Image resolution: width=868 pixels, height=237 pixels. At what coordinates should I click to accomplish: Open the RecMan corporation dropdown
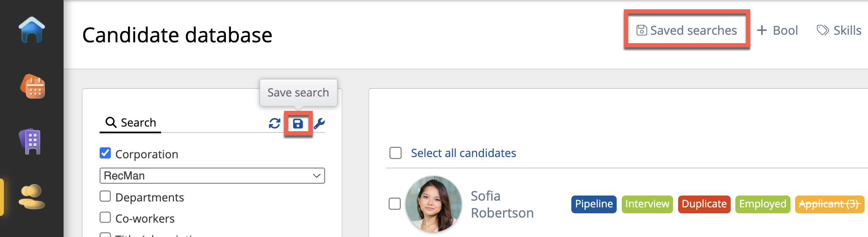(x=212, y=176)
